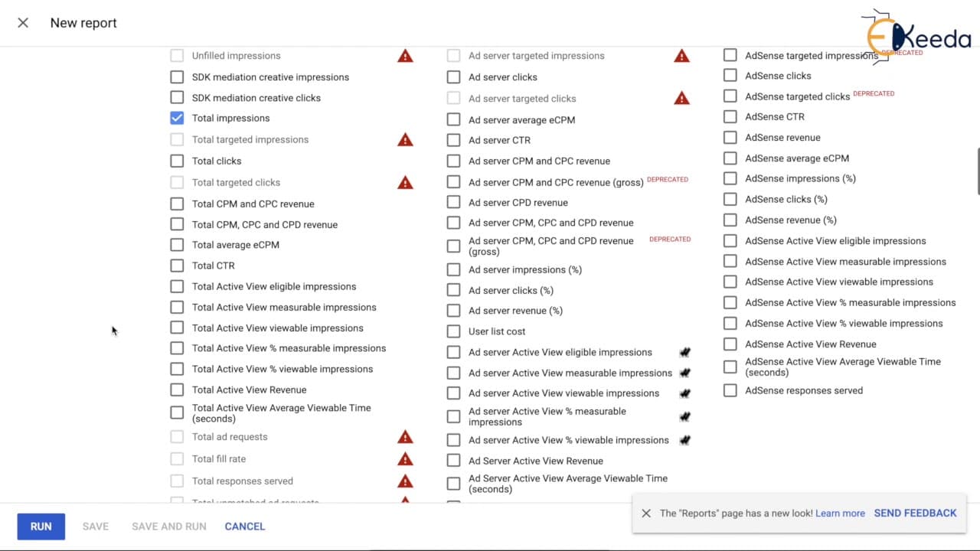The width and height of the screenshot is (980, 551).
Task: Click the CANCEL button
Action: coord(245,527)
